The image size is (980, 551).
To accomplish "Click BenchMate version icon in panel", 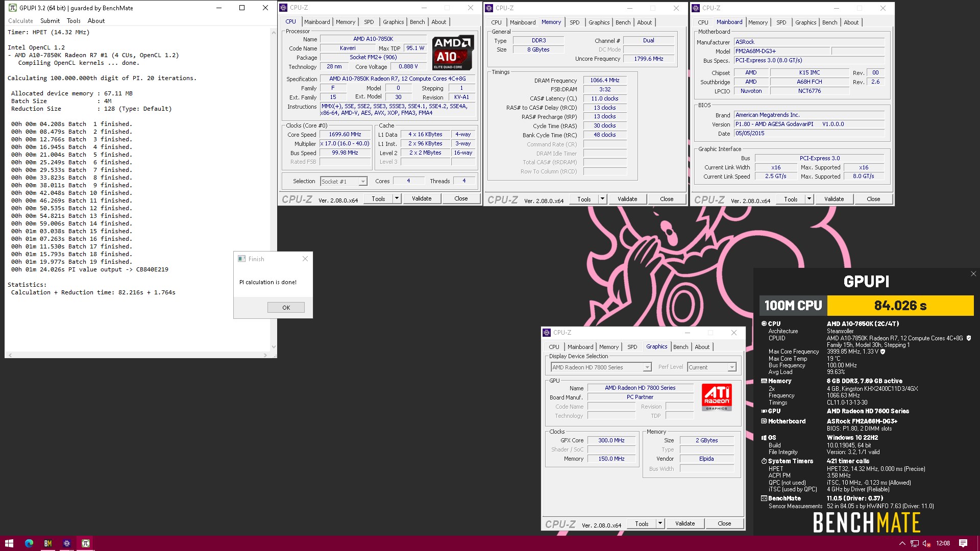I will (x=764, y=498).
